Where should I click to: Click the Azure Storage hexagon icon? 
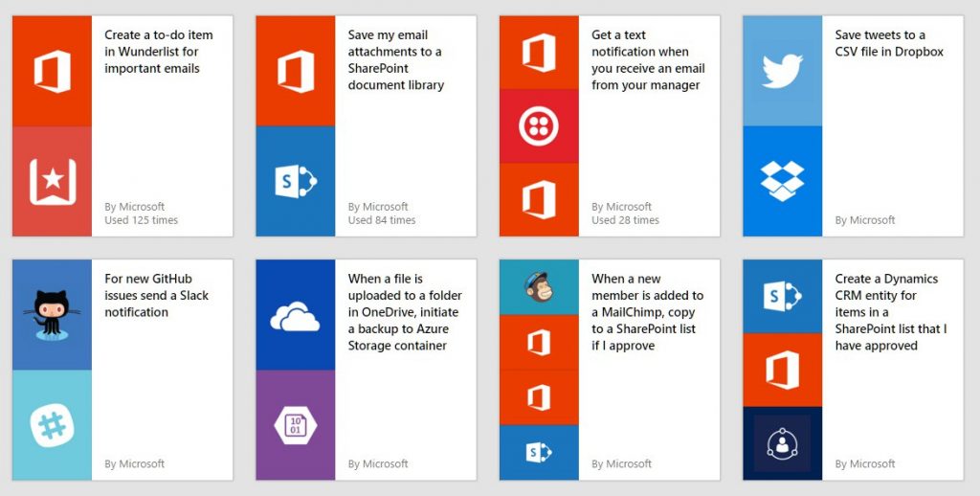(x=295, y=425)
